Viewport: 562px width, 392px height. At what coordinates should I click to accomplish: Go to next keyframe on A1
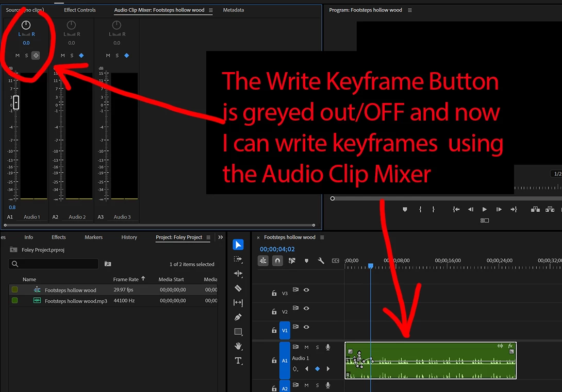tap(328, 369)
